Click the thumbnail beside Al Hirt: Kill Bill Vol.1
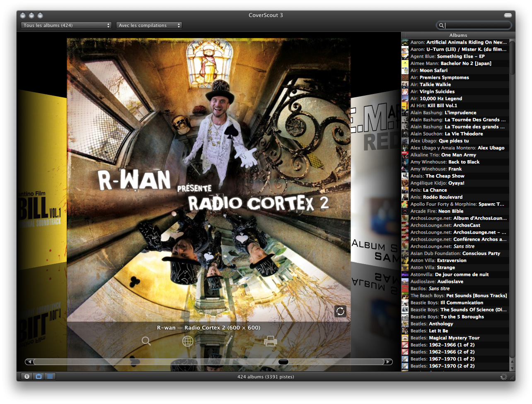Screen dimensions: 532x404 click(x=405, y=106)
